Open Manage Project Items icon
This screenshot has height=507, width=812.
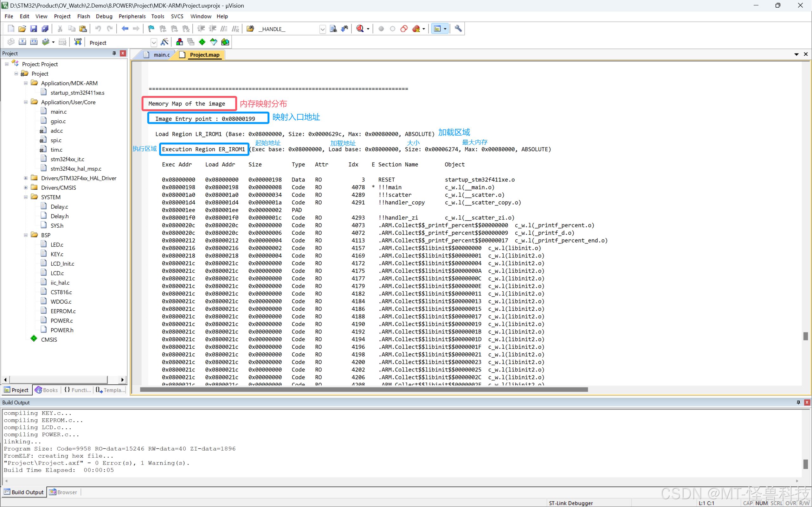click(x=179, y=42)
